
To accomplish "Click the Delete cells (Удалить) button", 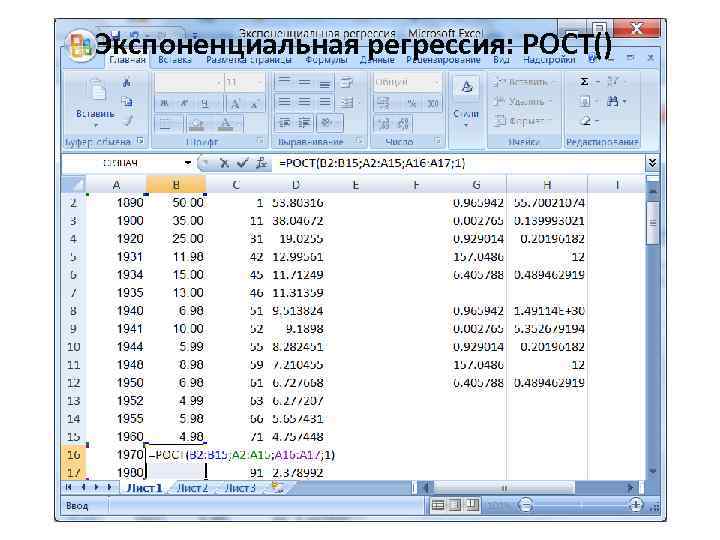I will point(522,101).
